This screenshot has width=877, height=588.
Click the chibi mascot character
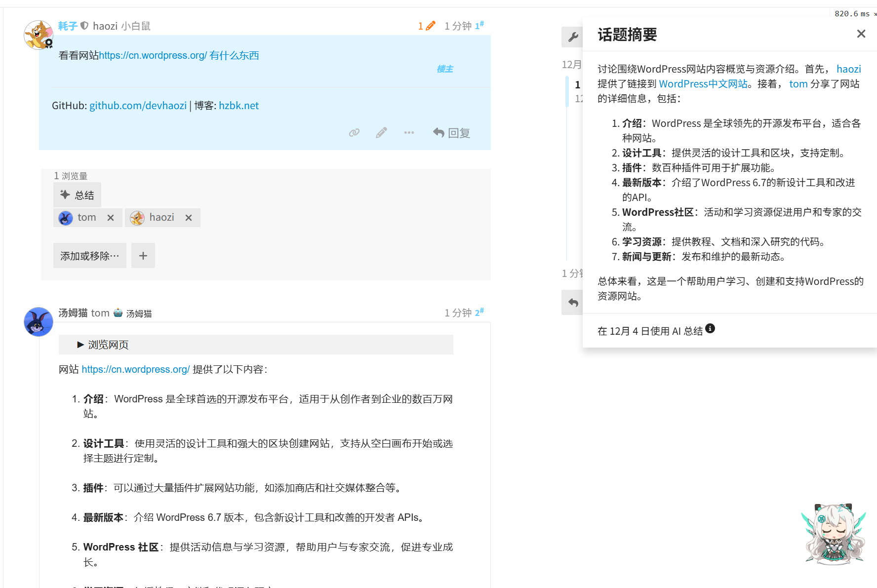pyautogui.click(x=834, y=534)
